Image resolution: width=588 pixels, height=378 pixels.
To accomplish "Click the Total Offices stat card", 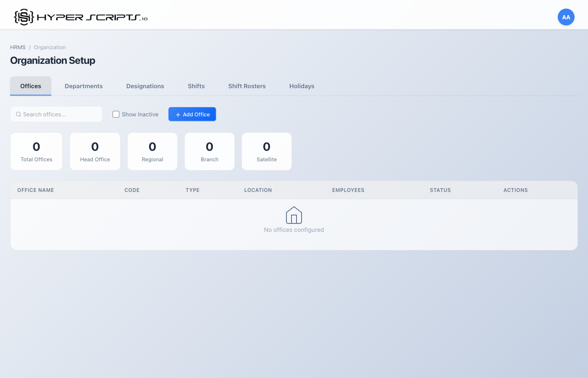I will (36, 151).
